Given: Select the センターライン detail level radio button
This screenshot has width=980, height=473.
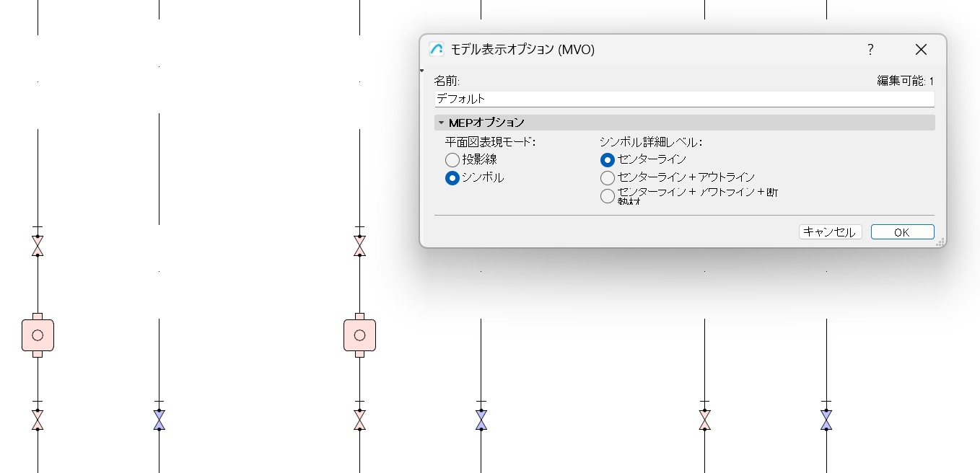Looking at the screenshot, I should [607, 160].
